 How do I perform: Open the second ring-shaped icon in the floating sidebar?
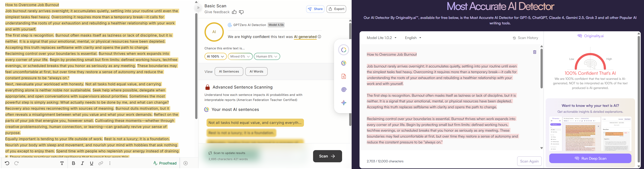[344, 63]
